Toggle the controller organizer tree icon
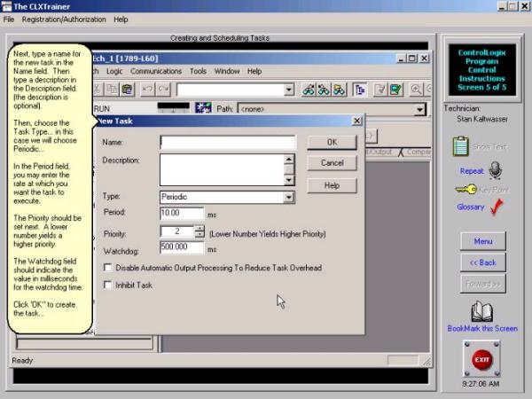The height and width of the screenshot is (399, 532). point(360,90)
